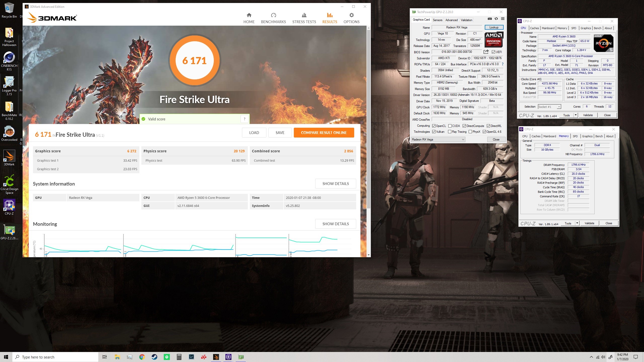
Task: Open Logger Pro 3.15 desktop shortcut
Action: pyautogui.click(x=9, y=86)
